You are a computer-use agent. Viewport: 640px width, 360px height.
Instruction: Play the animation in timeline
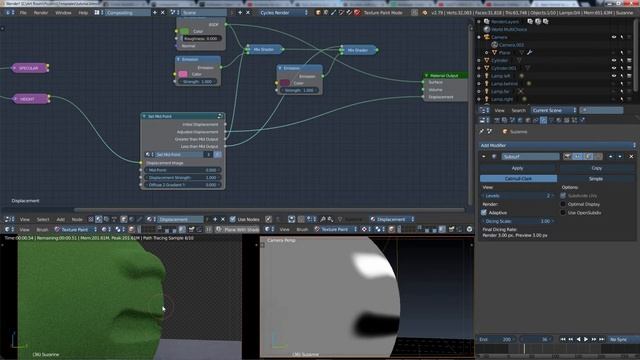click(586, 339)
